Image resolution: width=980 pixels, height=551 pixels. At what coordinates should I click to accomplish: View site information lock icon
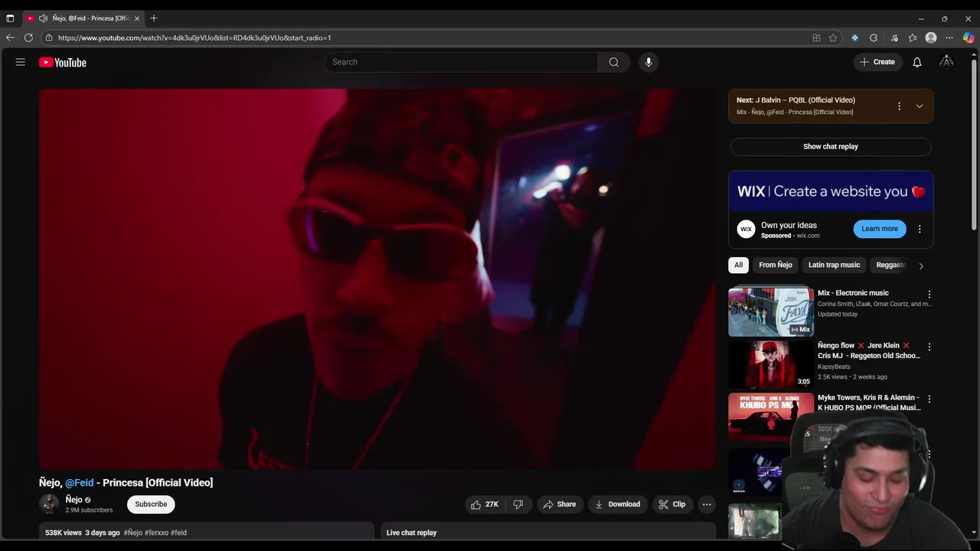48,37
